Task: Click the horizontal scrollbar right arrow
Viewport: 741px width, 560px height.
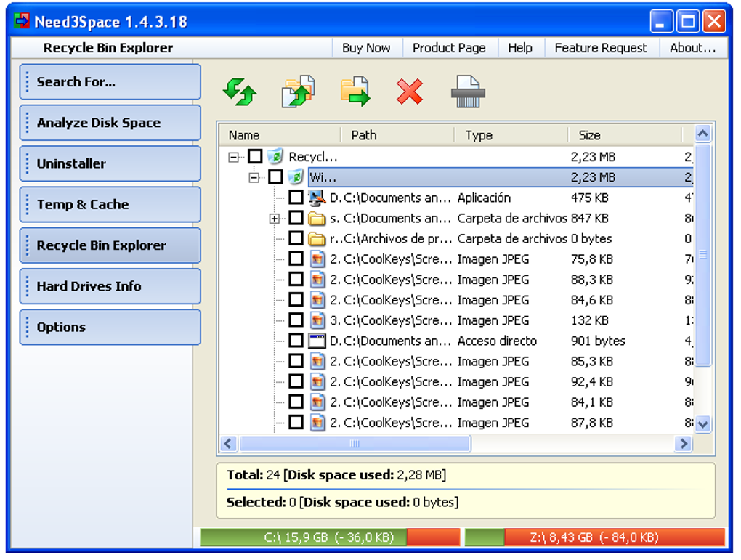Action: click(684, 443)
